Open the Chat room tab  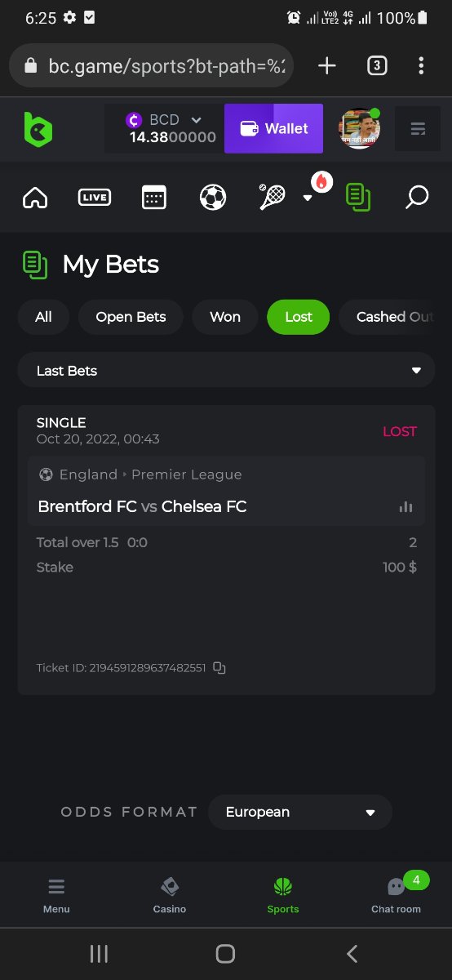tap(397, 894)
